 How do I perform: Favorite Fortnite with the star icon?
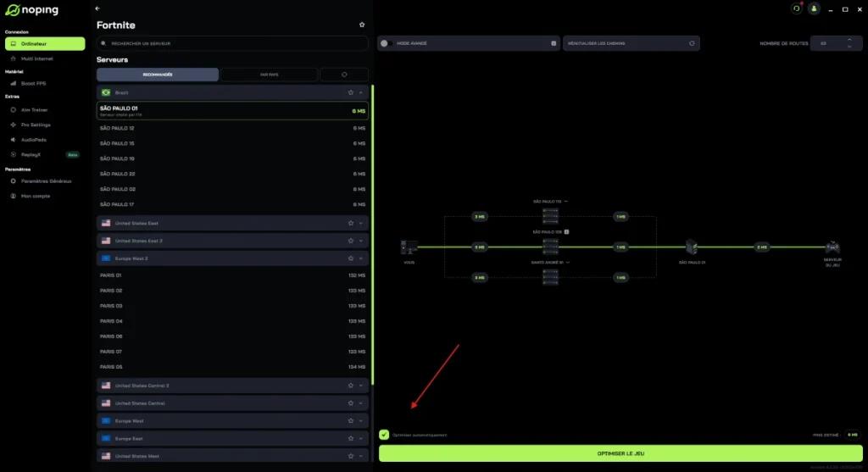click(361, 25)
